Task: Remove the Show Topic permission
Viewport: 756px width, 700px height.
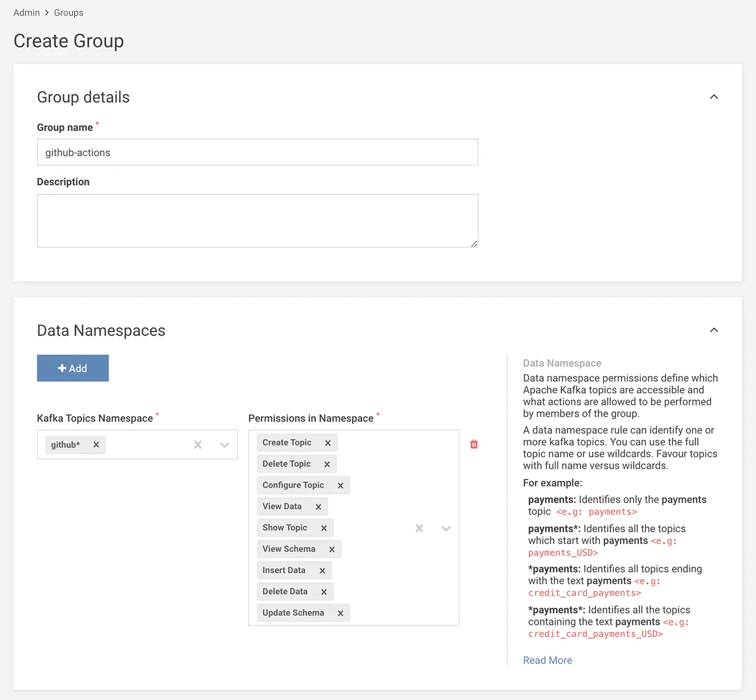Action: tap(324, 528)
